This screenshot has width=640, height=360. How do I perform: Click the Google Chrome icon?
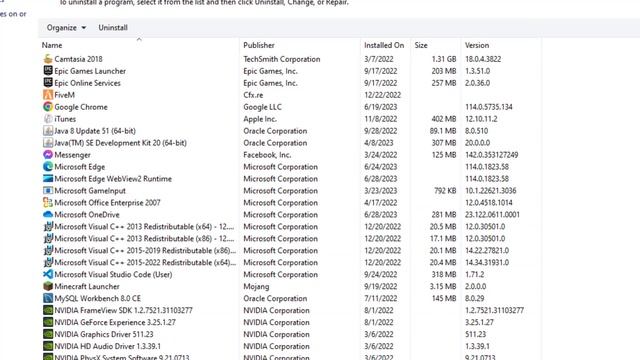(x=48, y=107)
